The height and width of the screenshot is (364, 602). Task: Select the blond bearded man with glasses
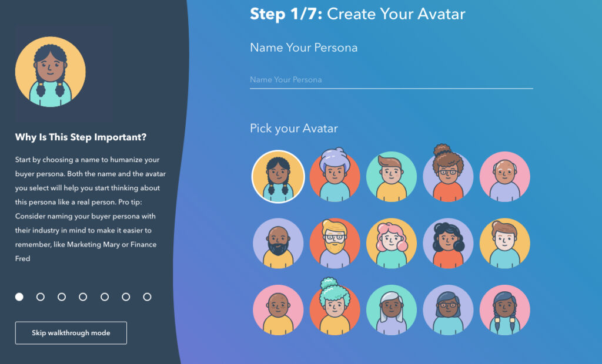(335, 243)
